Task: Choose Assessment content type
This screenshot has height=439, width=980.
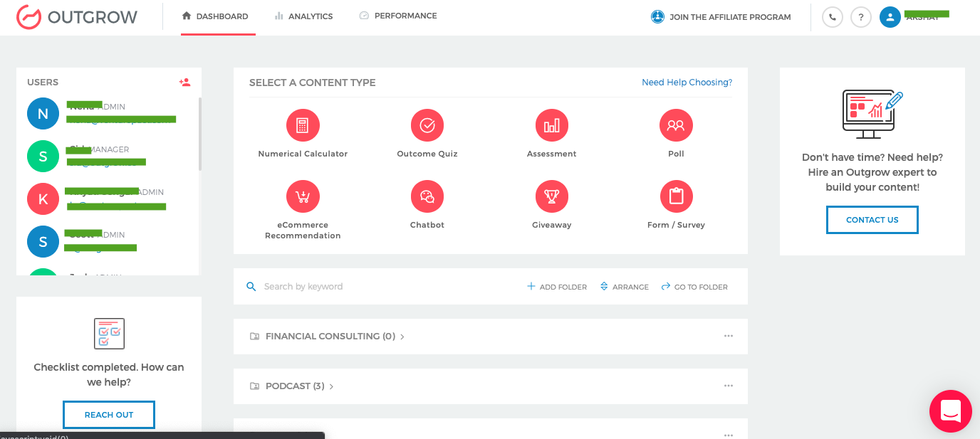Action: tap(552, 134)
